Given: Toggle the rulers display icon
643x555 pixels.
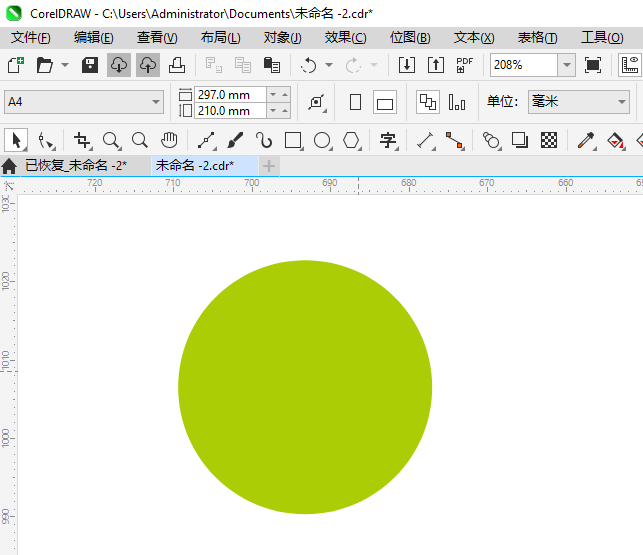Looking at the screenshot, I should (x=630, y=65).
